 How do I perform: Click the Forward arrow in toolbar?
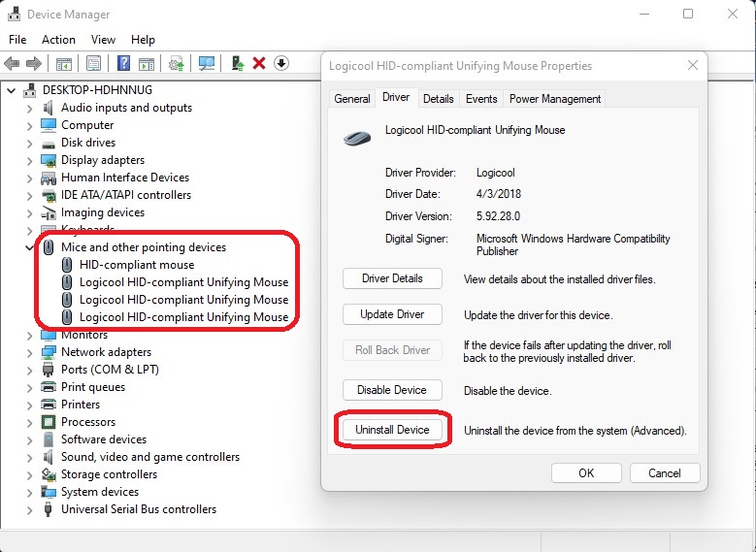tap(34, 63)
